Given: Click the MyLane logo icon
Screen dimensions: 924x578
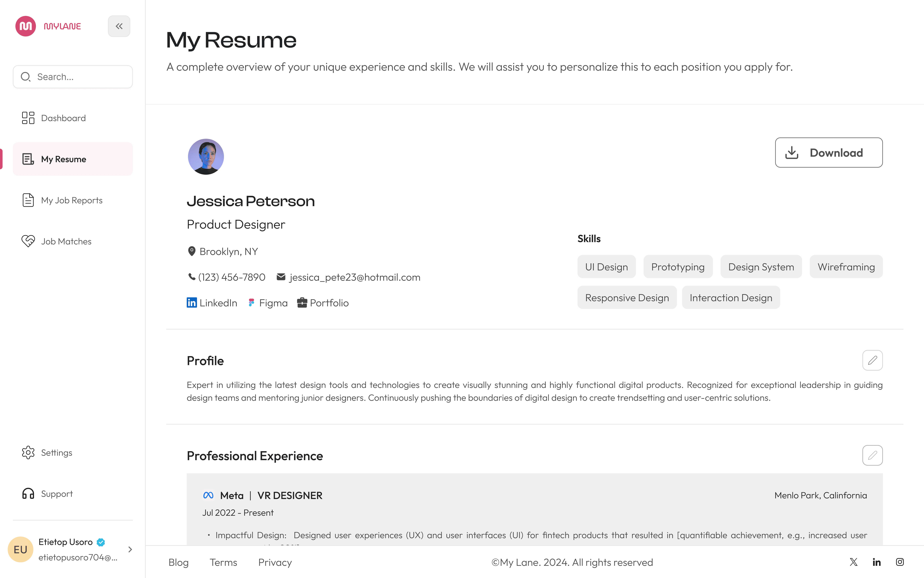Looking at the screenshot, I should [26, 26].
